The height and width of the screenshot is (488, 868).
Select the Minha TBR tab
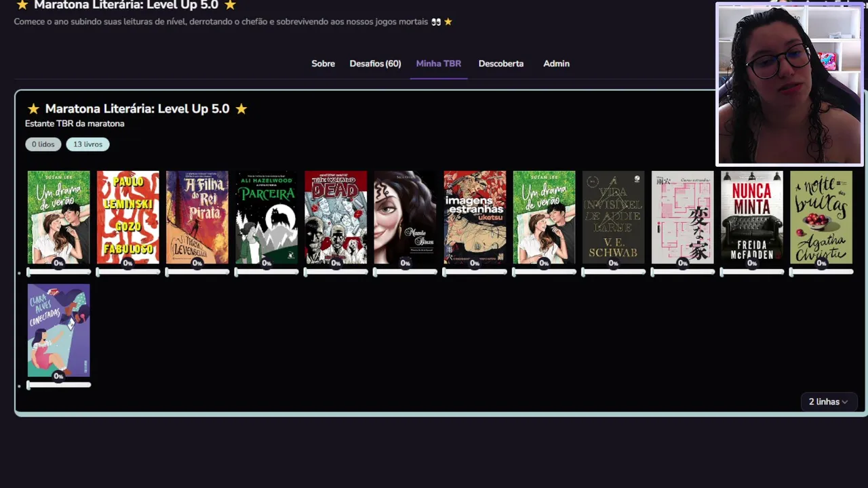click(438, 64)
